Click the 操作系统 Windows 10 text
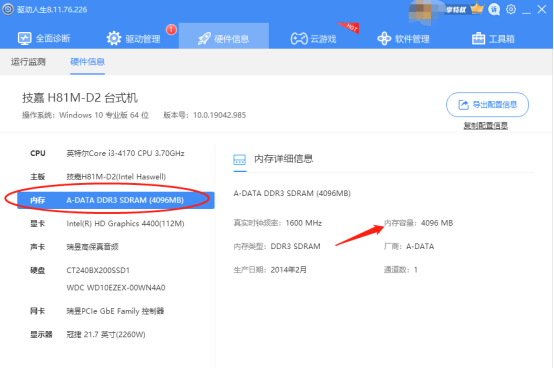This screenshot has height=369, width=554. click(86, 115)
